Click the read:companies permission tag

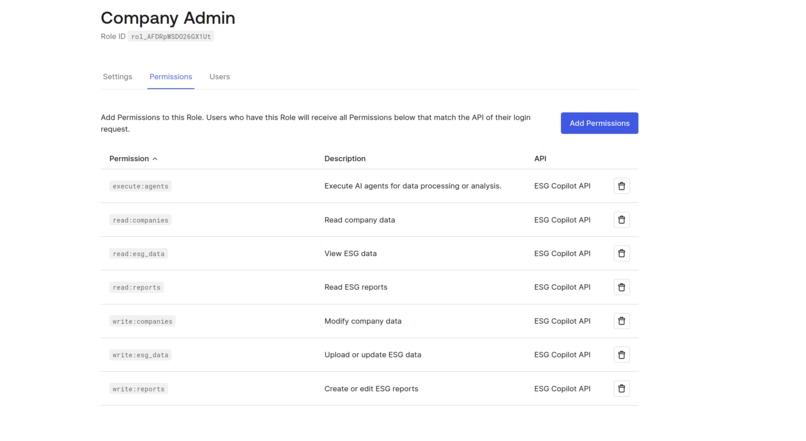tap(140, 220)
